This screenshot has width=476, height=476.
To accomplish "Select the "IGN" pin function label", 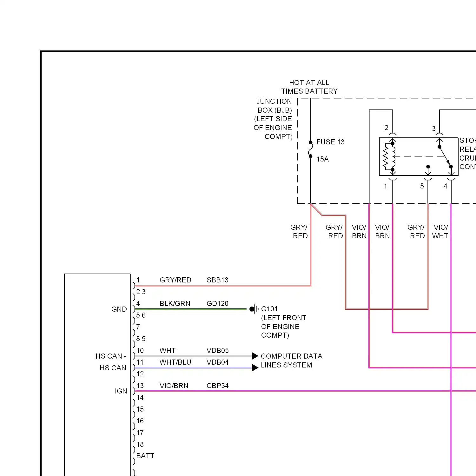I will point(121,391).
